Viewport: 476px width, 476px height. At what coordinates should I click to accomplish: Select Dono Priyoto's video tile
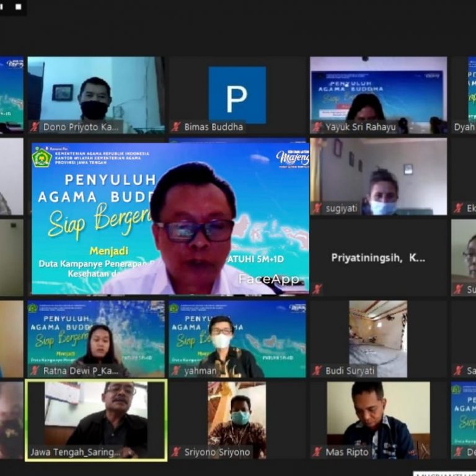[96, 95]
